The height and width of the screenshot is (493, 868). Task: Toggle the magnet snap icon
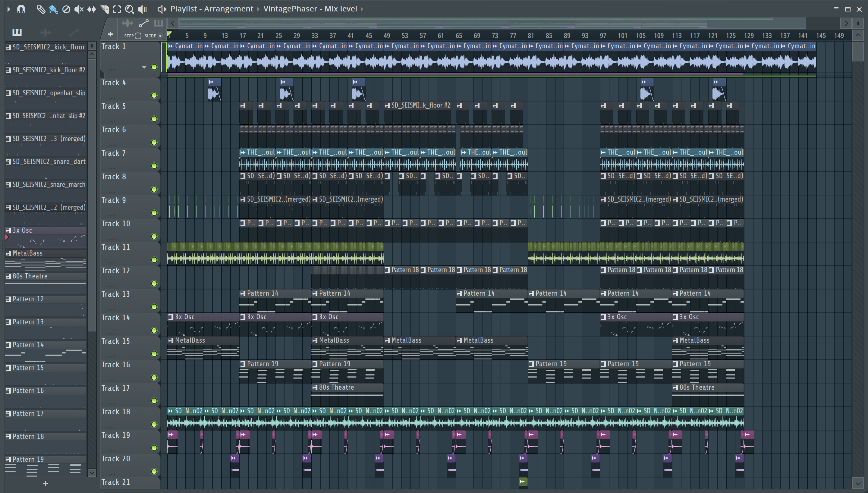[x=21, y=9]
